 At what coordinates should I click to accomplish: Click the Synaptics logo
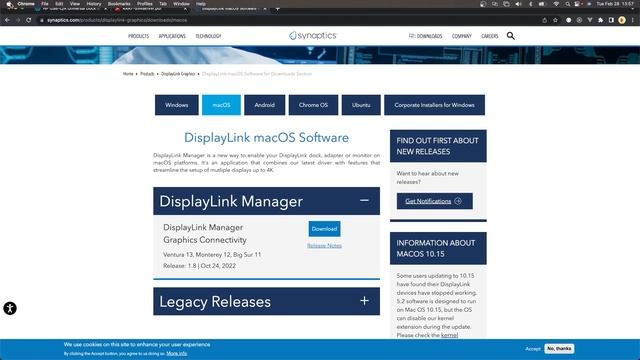tap(313, 36)
